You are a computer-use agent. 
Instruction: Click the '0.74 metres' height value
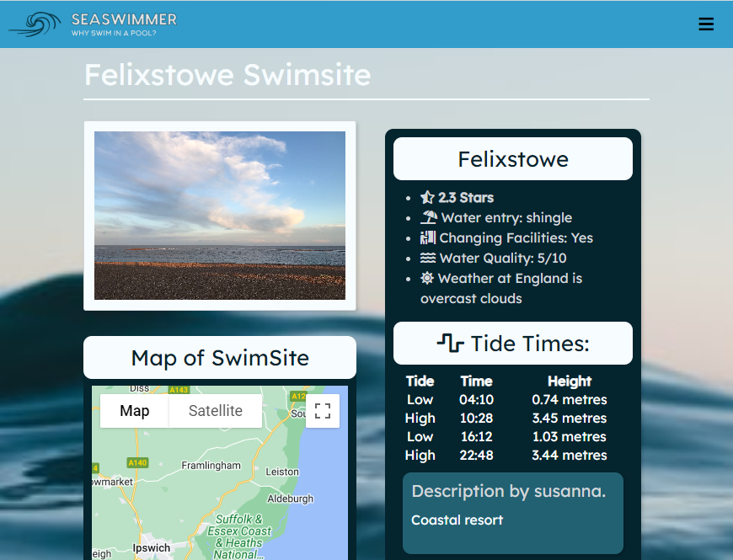coord(570,400)
